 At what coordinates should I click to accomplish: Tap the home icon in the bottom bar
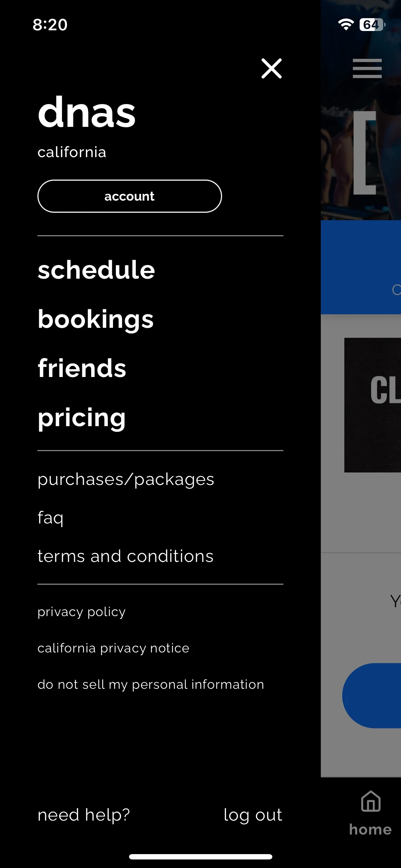371,801
